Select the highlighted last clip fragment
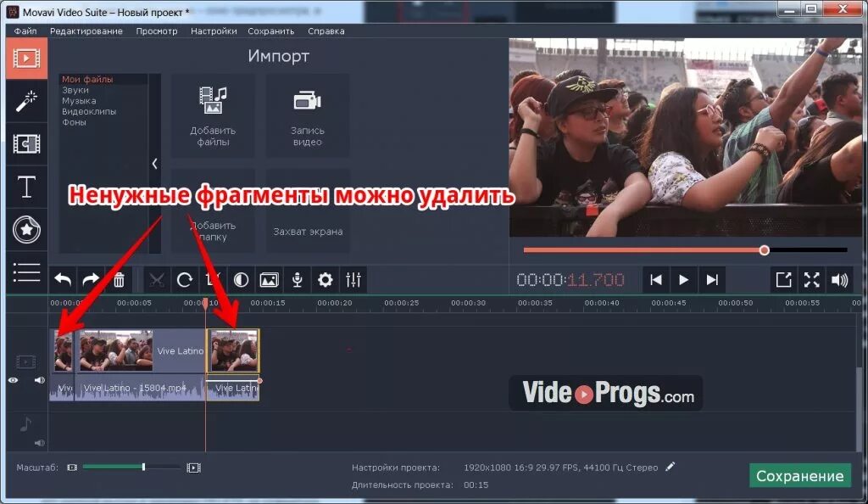The width and height of the screenshot is (868, 504). (233, 350)
